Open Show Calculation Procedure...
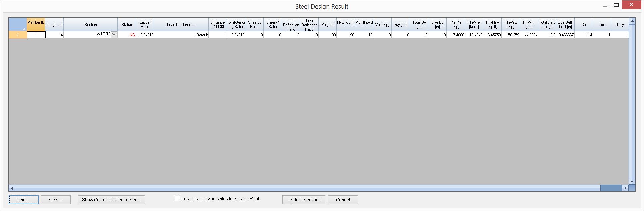This screenshot has width=644, height=211. (111, 200)
